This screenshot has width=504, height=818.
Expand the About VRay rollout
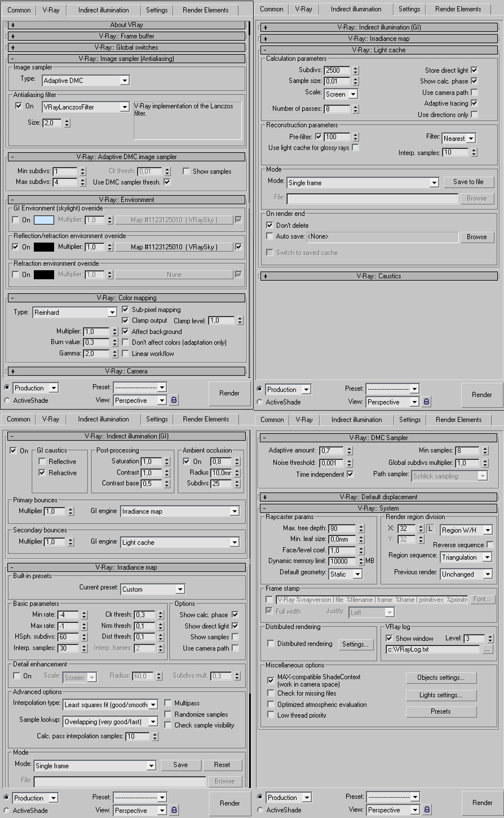126,25
